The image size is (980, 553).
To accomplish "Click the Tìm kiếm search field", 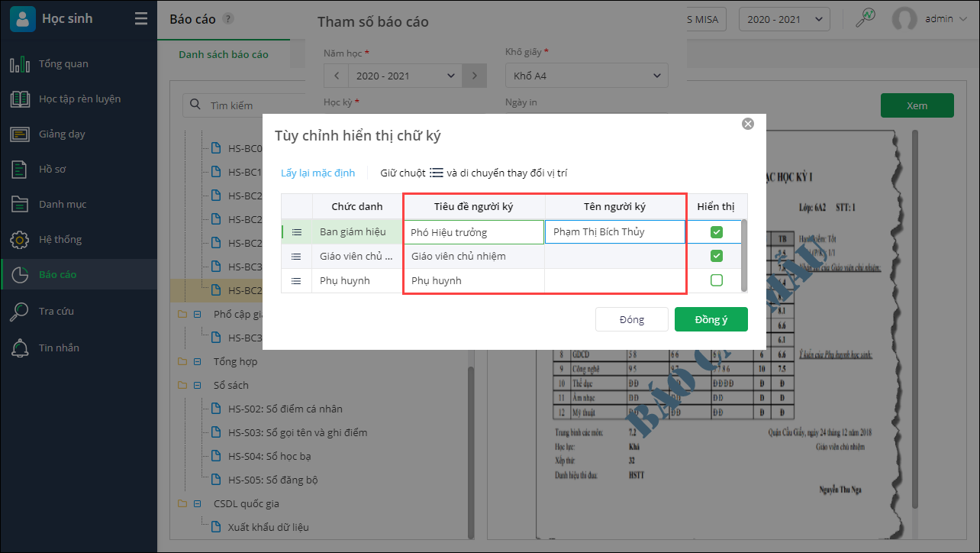I will coord(232,105).
